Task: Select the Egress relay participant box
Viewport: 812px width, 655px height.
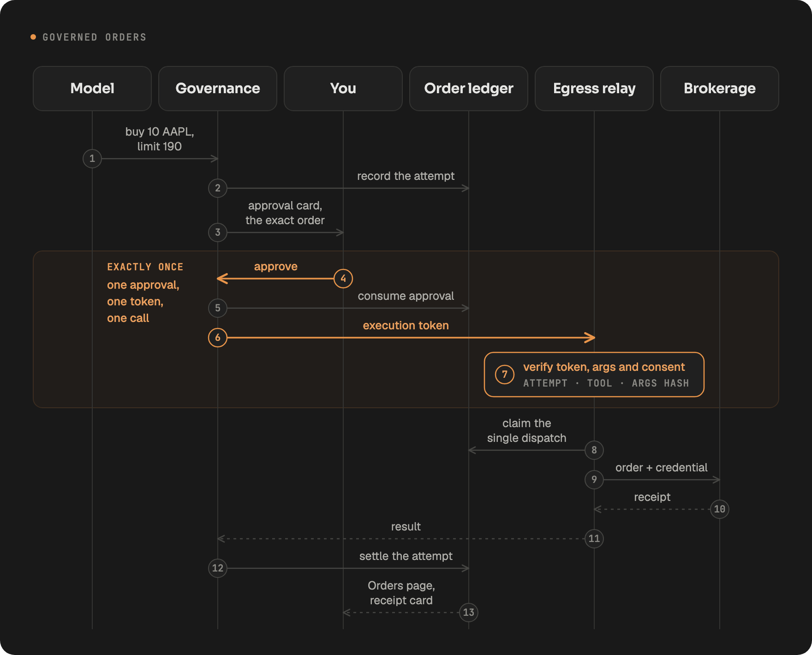Action: 594,89
